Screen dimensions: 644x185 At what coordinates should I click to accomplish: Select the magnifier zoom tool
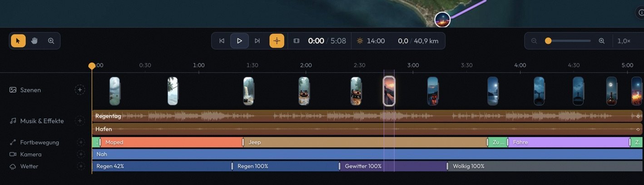(51, 41)
